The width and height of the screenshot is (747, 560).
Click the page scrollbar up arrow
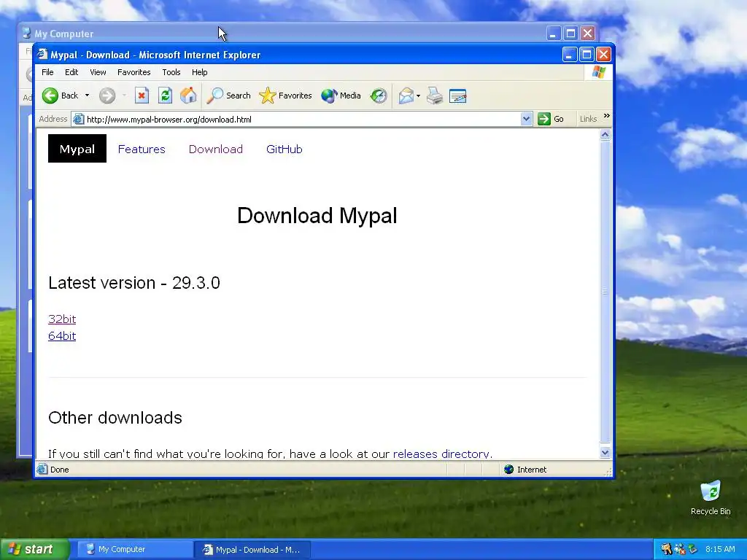[605, 135]
